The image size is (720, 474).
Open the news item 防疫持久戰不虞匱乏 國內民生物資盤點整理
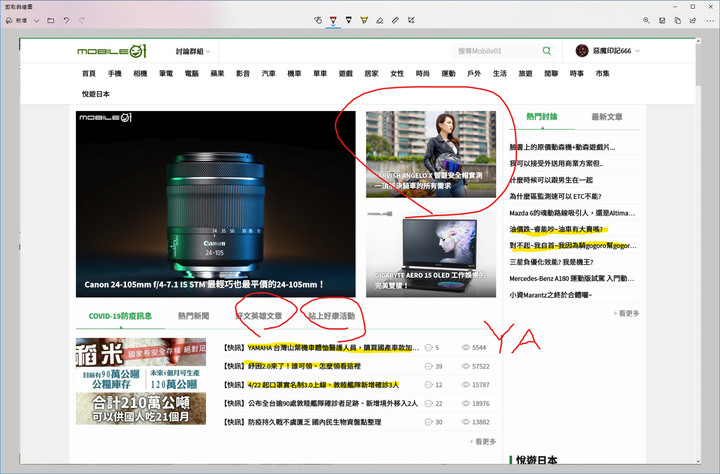pos(302,422)
